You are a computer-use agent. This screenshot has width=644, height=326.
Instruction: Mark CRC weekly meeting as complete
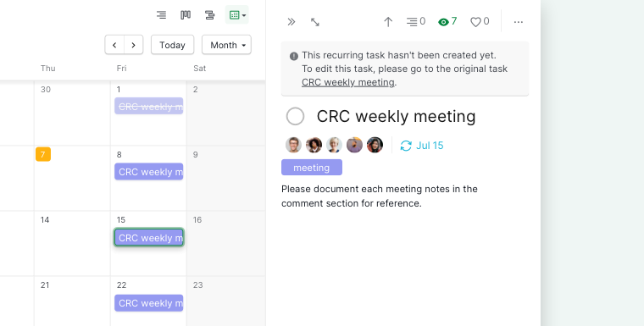coord(295,116)
